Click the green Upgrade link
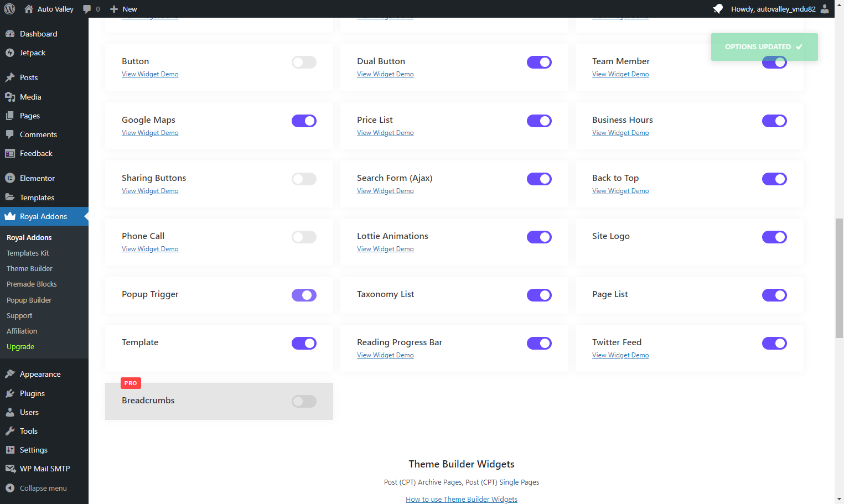The height and width of the screenshot is (504, 844). [x=20, y=346]
